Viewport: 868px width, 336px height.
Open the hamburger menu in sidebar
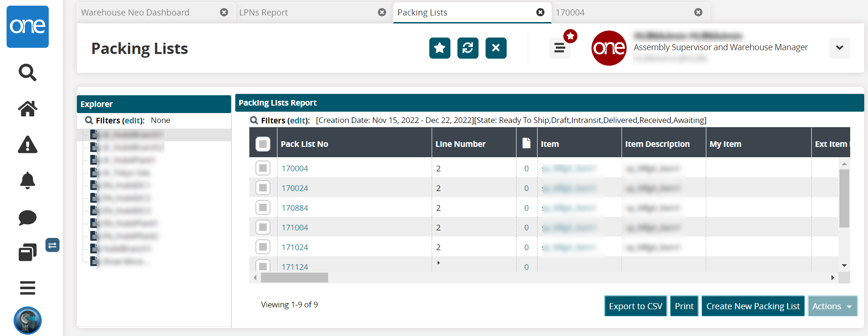point(28,288)
